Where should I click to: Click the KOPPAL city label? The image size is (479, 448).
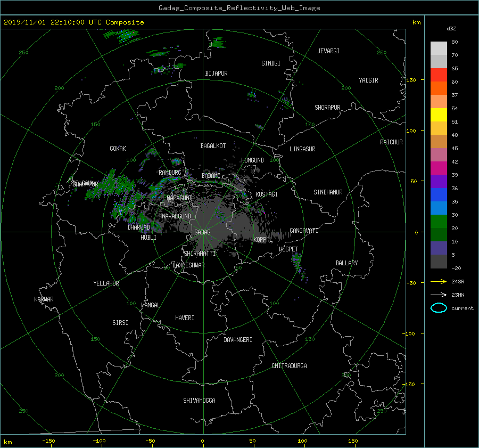[x=263, y=240]
